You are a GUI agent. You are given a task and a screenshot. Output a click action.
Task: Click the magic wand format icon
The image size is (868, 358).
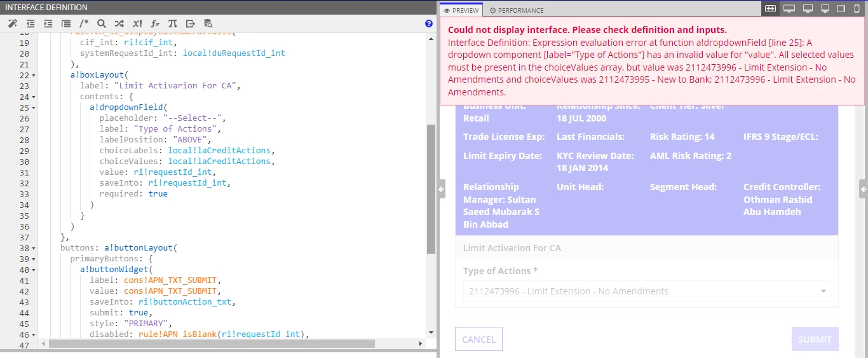click(12, 24)
